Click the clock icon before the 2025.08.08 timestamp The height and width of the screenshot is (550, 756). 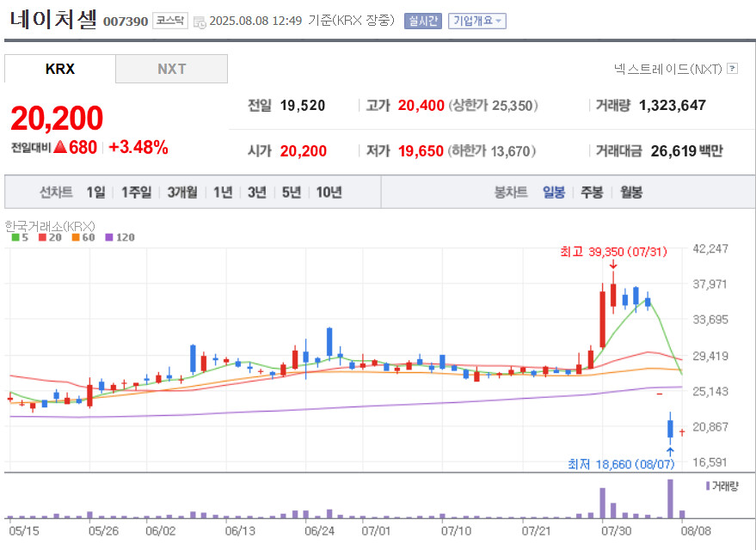[200, 21]
